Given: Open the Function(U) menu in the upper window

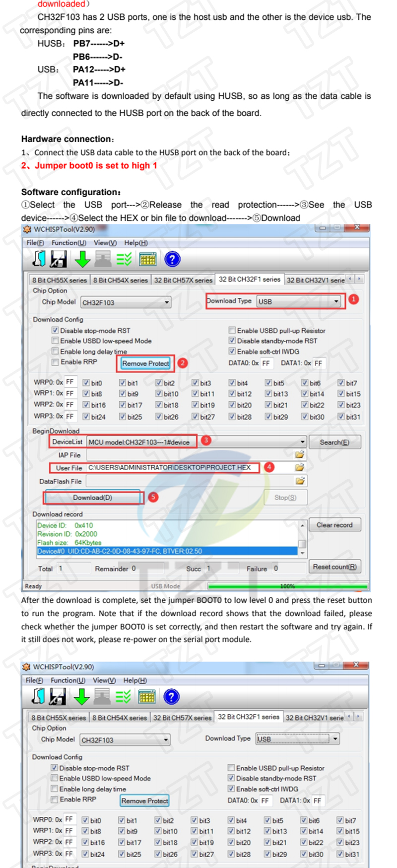Looking at the screenshot, I should pos(69,243).
